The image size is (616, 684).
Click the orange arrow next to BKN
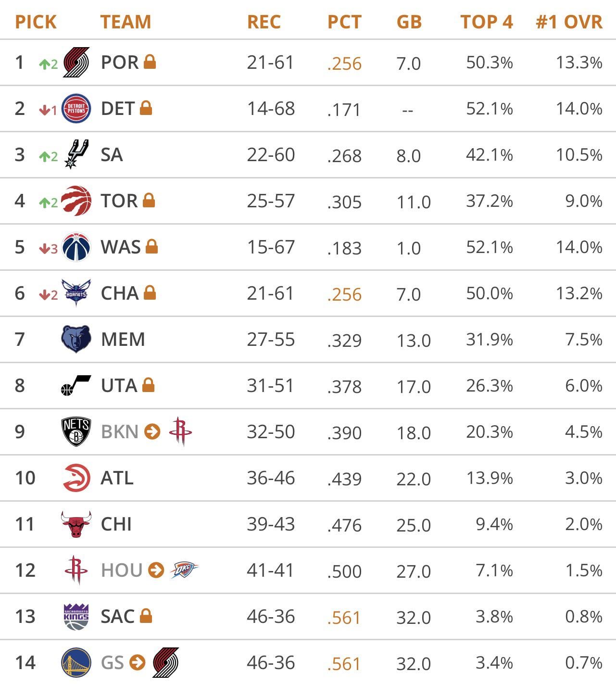152,431
